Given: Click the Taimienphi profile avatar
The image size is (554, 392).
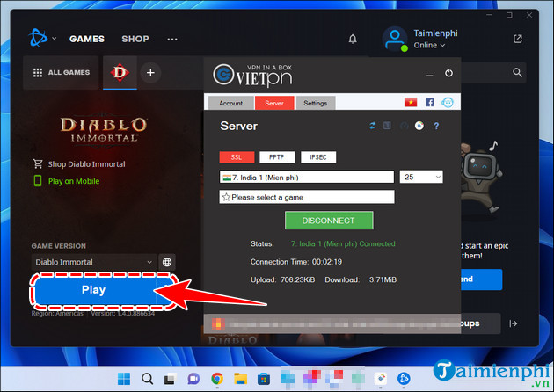Looking at the screenshot, I should 395,38.
